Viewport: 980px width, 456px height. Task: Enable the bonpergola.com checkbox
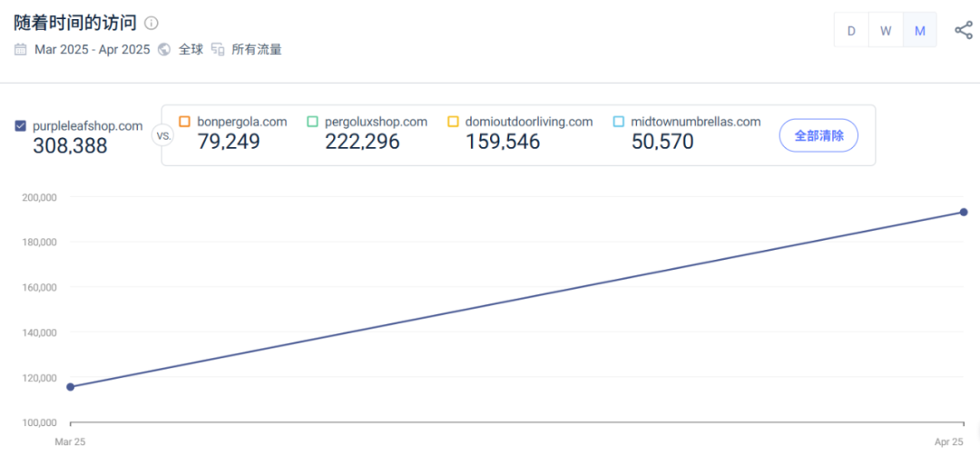tap(185, 122)
